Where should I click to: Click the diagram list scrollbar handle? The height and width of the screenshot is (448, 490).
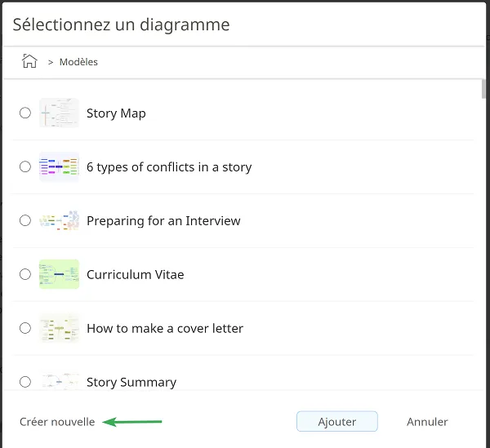[x=483, y=89]
